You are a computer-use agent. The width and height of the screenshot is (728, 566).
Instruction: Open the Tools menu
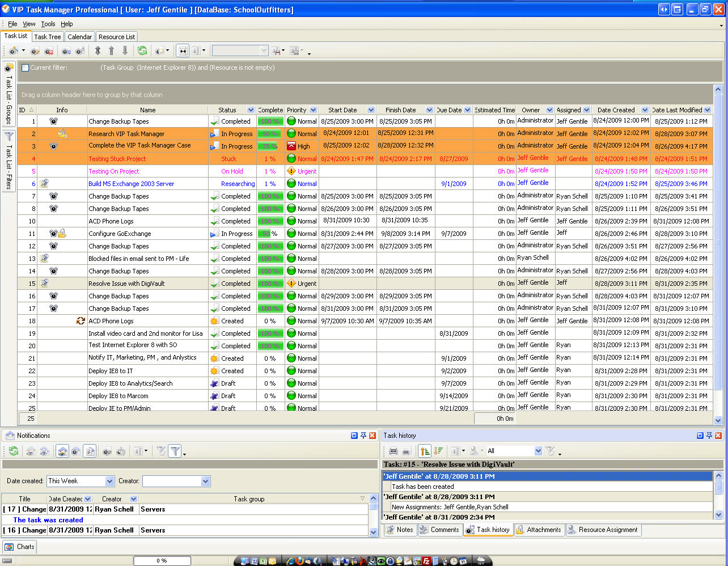48,24
